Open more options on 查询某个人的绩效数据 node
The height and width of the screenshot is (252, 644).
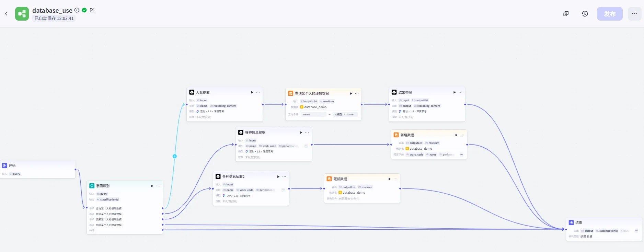357,93
